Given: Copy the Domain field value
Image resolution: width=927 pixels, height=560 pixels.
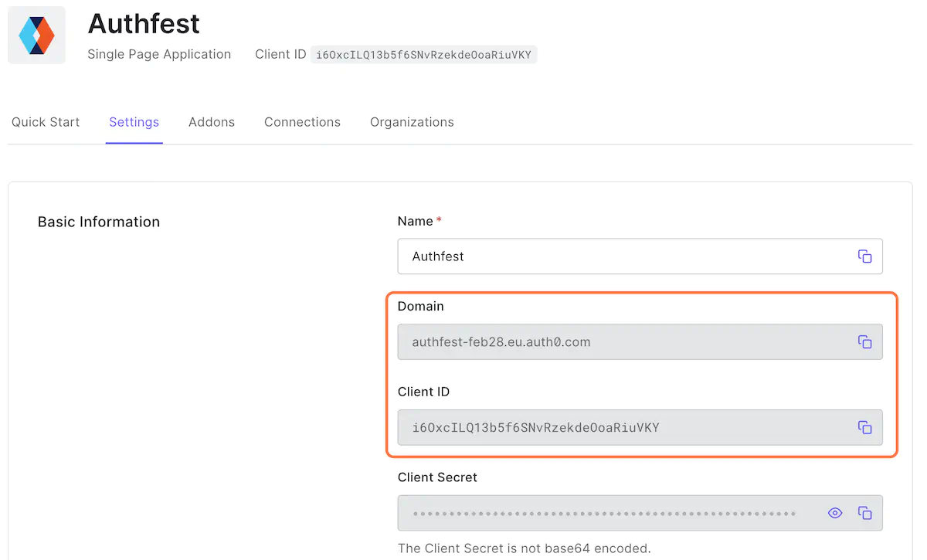Looking at the screenshot, I should pyautogui.click(x=865, y=342).
